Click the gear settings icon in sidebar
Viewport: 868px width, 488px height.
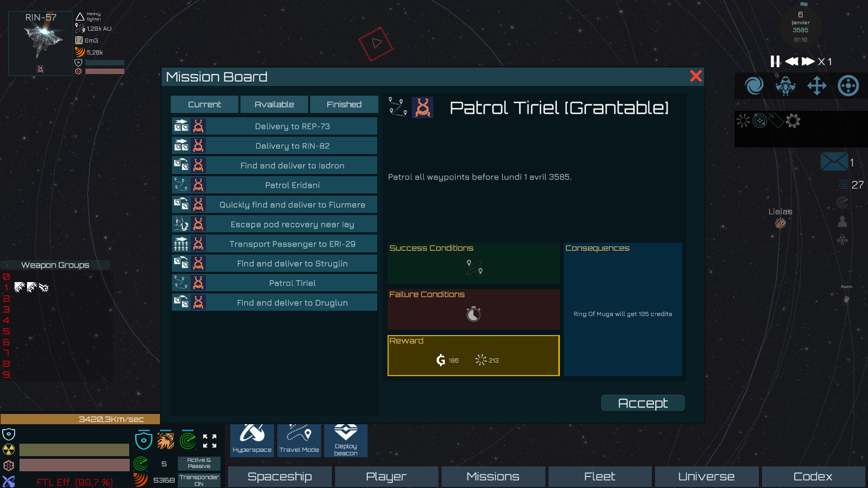click(x=793, y=122)
